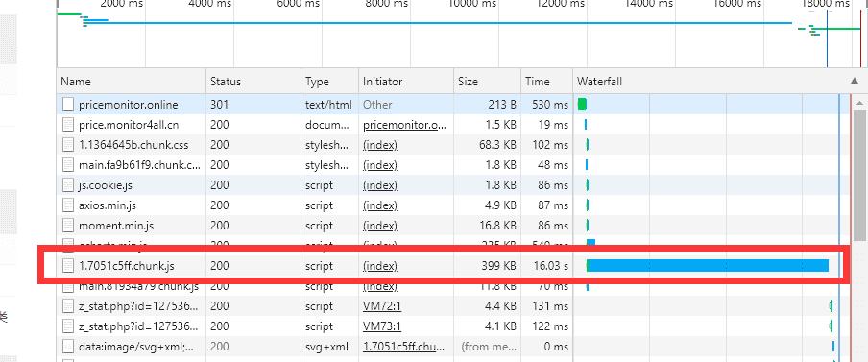Click the long blue line in the overview timeline

tap(437, 23)
